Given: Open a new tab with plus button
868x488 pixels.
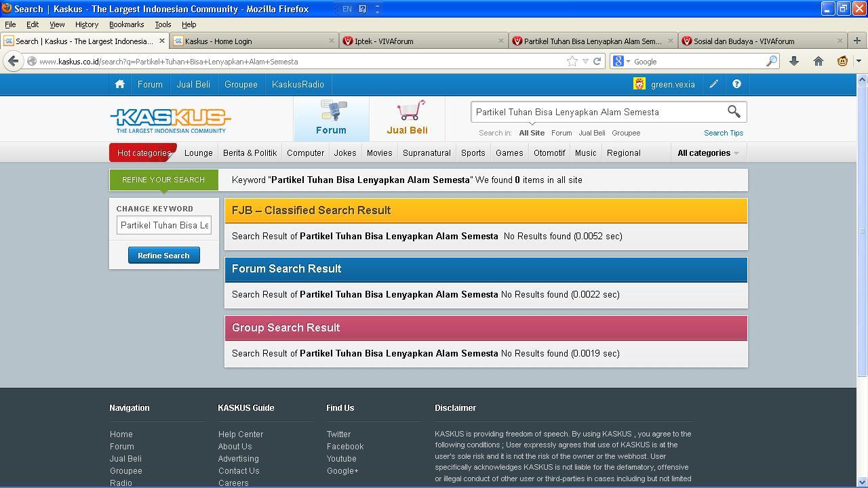Looking at the screenshot, I should [x=856, y=41].
